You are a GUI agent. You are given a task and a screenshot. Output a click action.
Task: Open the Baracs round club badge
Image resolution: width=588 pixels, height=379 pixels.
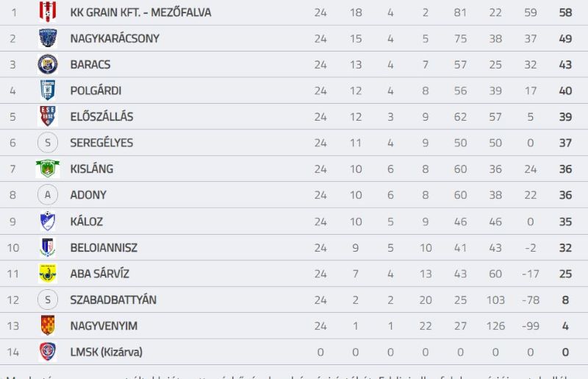48,64
